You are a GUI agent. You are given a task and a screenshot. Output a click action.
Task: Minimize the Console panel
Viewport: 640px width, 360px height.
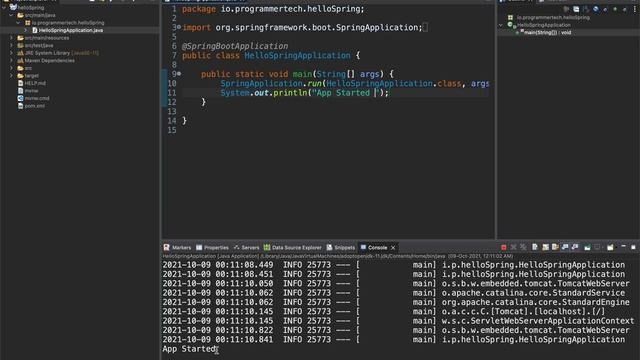623,247
